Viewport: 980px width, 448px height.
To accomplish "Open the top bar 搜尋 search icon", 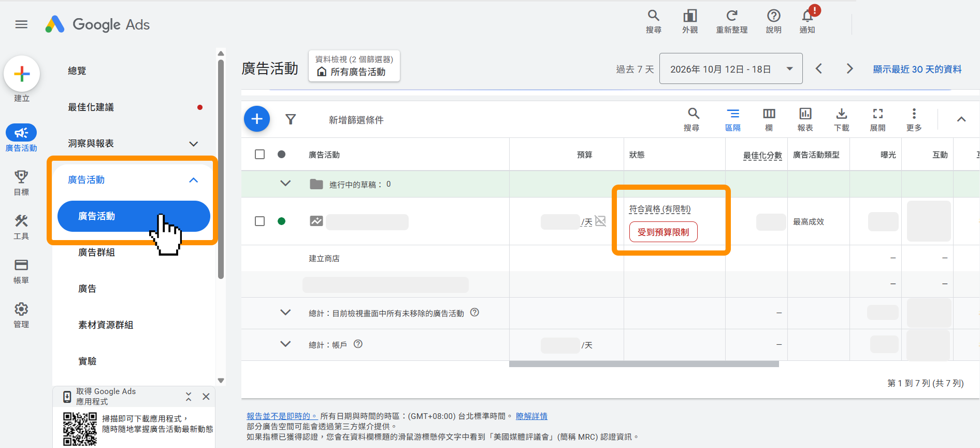I will [x=654, y=22].
